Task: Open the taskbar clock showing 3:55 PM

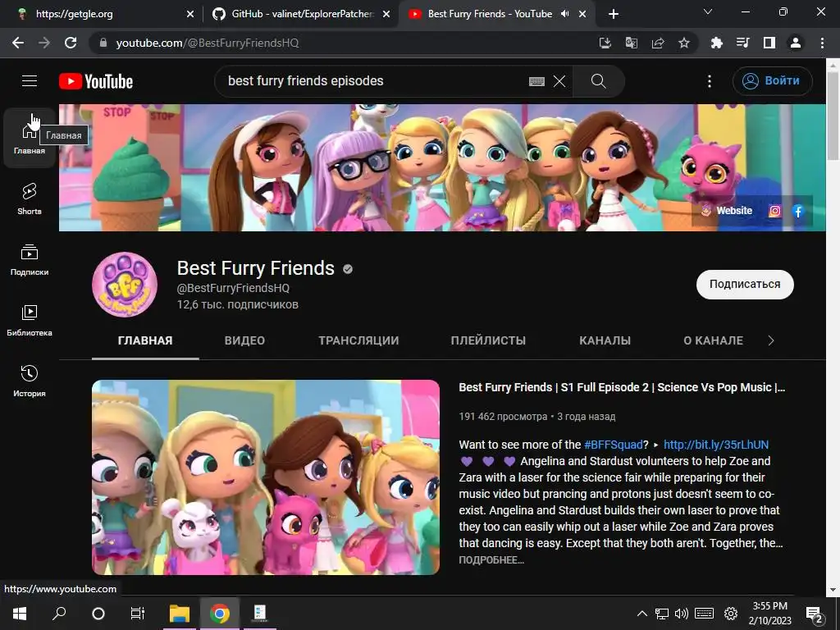Action: pos(769,614)
